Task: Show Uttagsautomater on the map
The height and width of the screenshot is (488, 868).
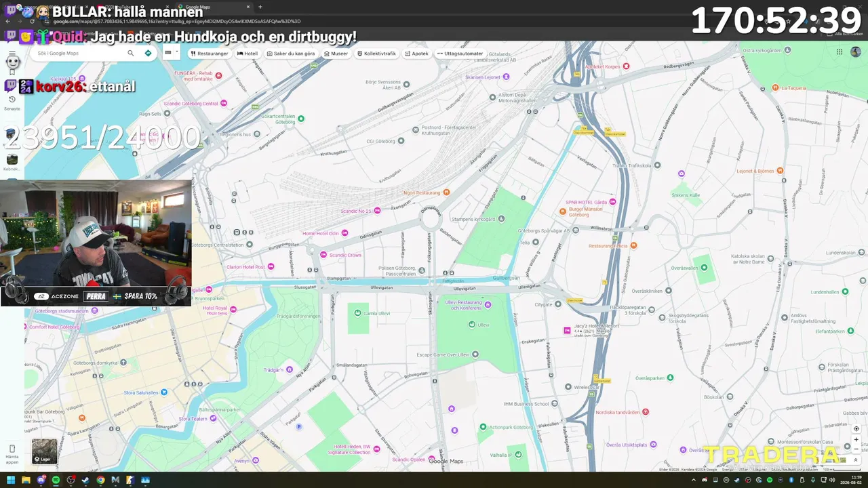Action: [x=460, y=54]
